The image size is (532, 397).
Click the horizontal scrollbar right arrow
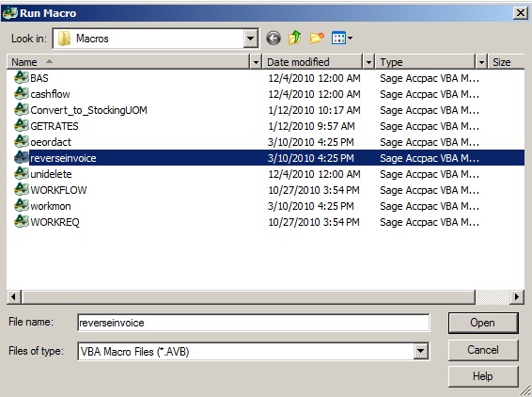pos(517,297)
